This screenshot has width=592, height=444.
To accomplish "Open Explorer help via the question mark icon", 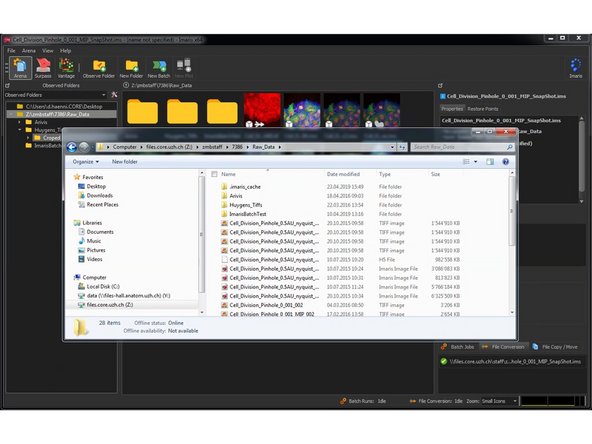I will pyautogui.click(x=506, y=162).
